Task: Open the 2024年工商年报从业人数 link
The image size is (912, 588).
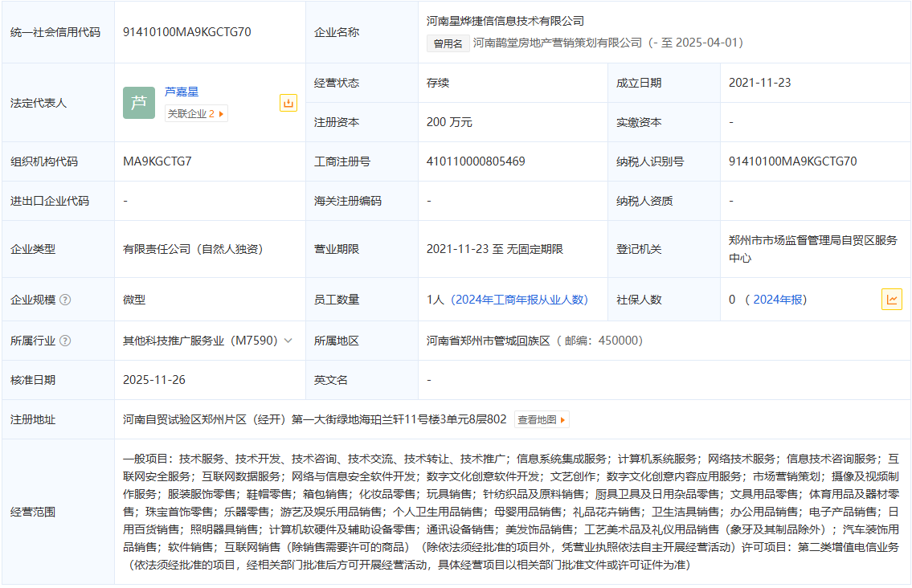Action: (x=521, y=300)
